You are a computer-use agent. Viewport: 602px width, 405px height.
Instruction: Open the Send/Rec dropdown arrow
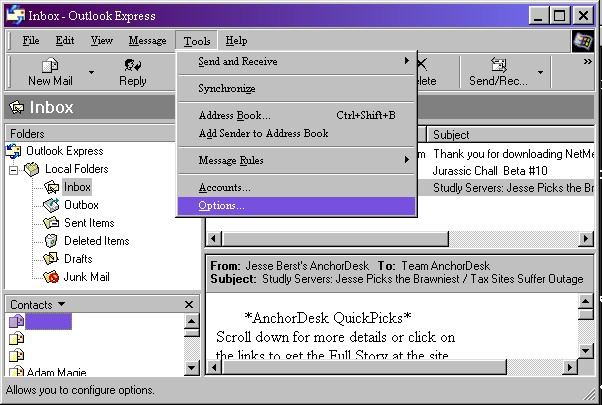[540, 72]
